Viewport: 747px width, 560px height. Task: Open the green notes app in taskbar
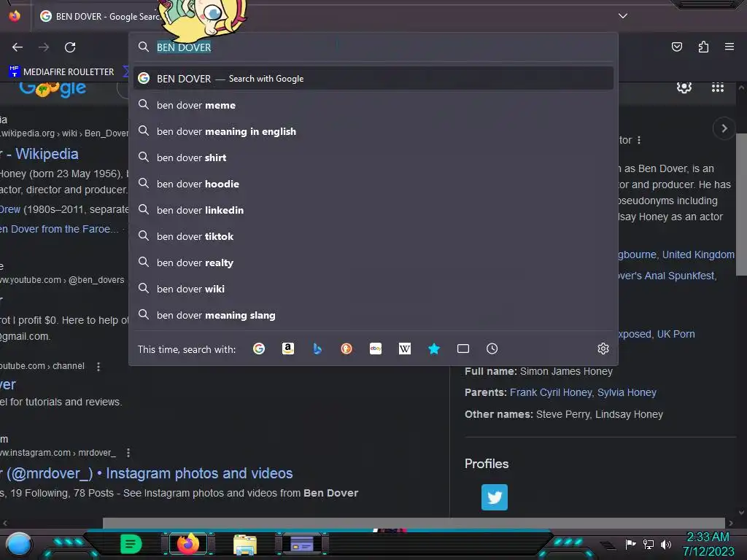[x=131, y=544]
